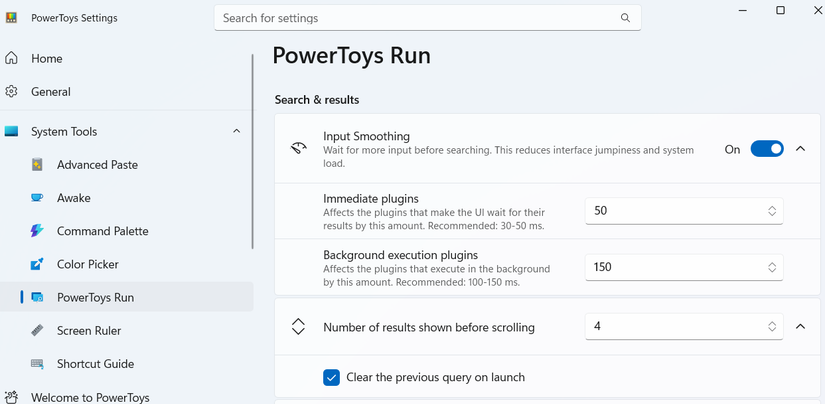Click the Background execution plugins value field
This screenshot has width=825, height=404.
click(x=684, y=267)
